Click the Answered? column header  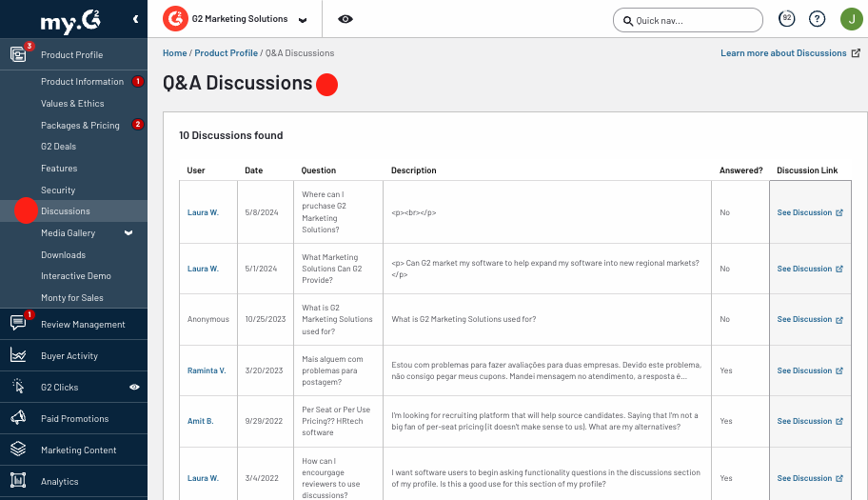click(x=740, y=170)
